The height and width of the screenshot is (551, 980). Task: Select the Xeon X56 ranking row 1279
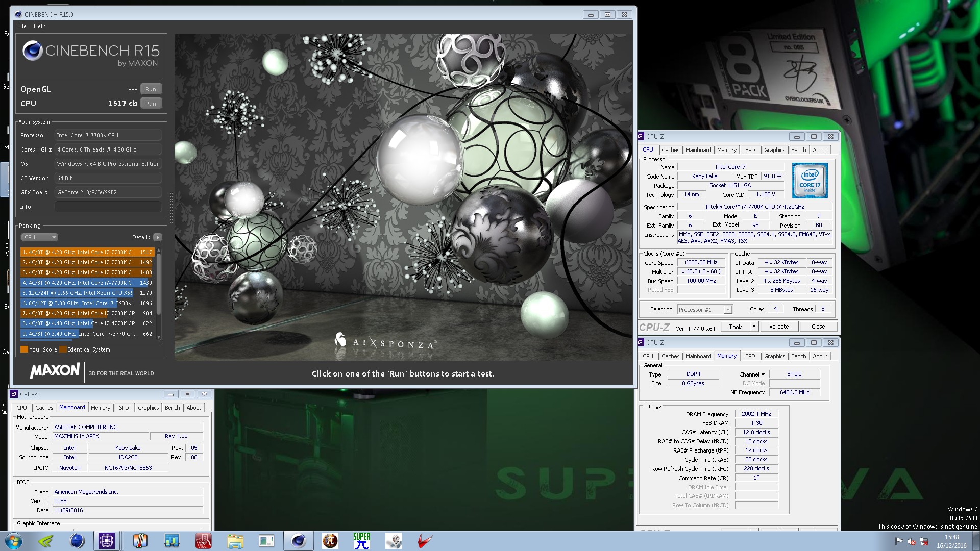[x=87, y=293]
